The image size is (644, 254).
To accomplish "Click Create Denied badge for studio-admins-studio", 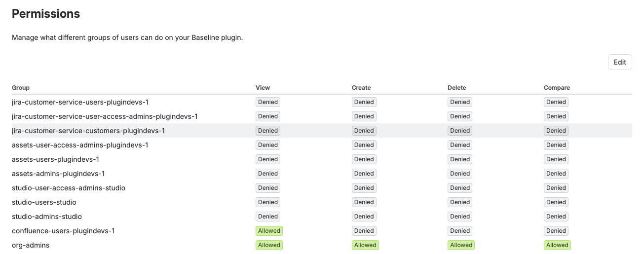I will [364, 217].
